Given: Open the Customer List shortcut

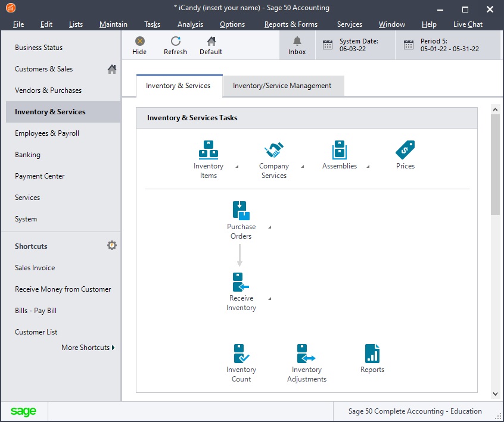Looking at the screenshot, I should 36,332.
